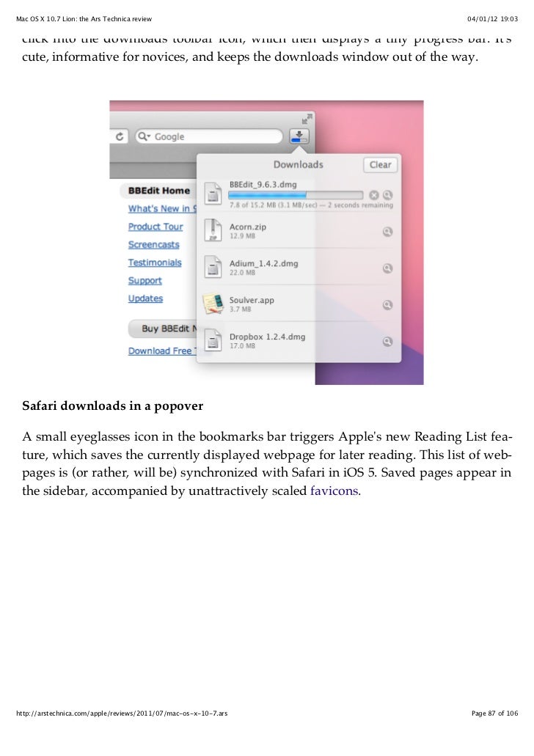The image size is (534, 756).
Task: Reveal BBEdit_9.6.3.dmg in Finder
Action: click(x=387, y=195)
